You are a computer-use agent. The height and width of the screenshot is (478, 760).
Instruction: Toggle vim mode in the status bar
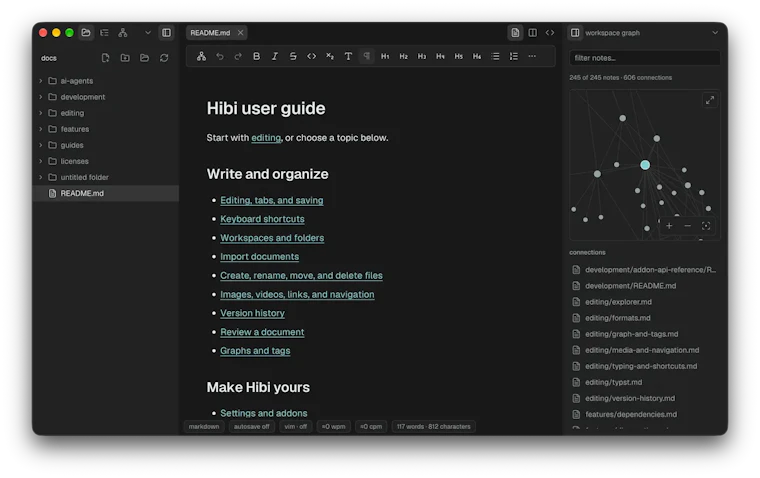tap(296, 427)
